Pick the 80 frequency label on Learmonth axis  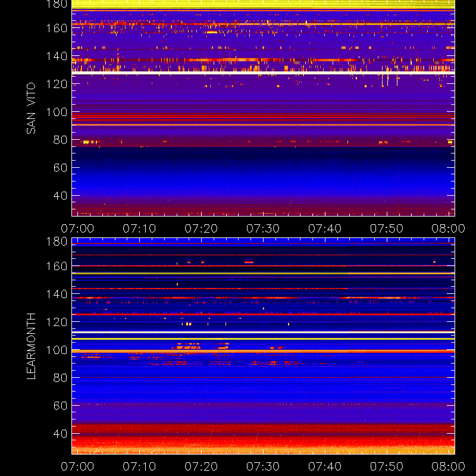[x=60, y=378]
